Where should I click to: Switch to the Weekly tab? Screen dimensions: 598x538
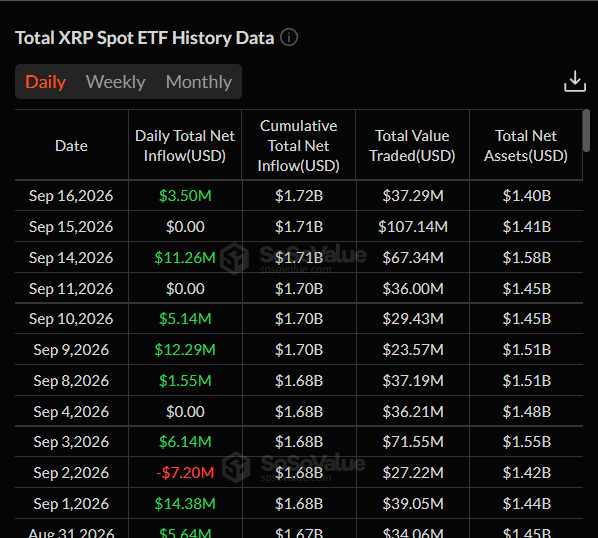coord(116,82)
